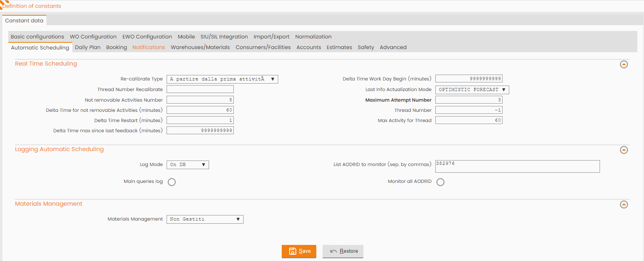Viewport: 644px width, 261px height.
Task: Select the Daily Plan sub-tab
Action: tap(88, 47)
